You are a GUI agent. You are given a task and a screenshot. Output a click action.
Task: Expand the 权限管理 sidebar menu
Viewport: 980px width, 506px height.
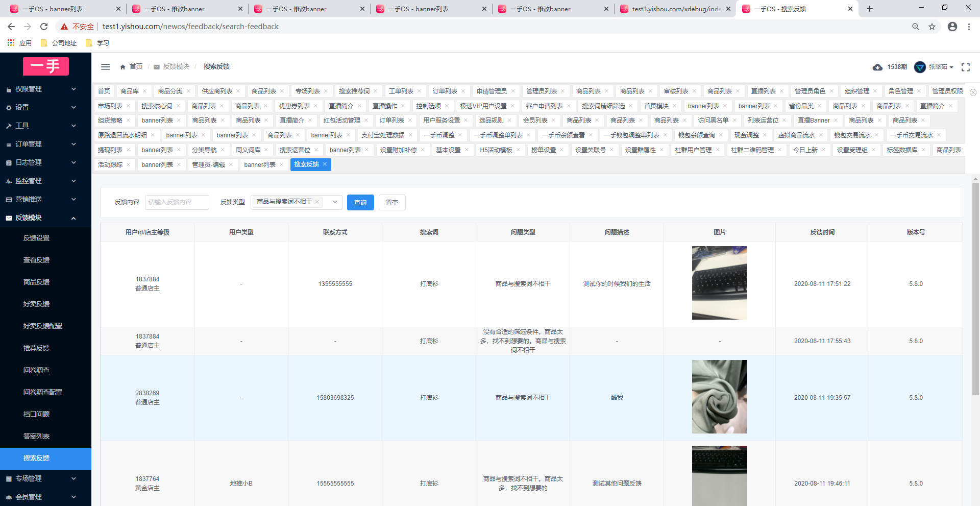pyautogui.click(x=46, y=89)
